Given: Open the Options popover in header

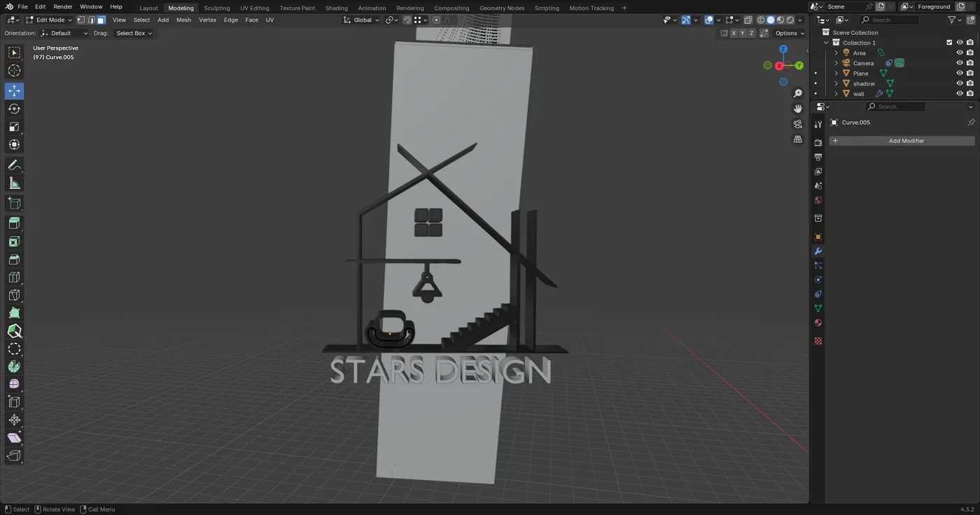Looking at the screenshot, I should [789, 33].
